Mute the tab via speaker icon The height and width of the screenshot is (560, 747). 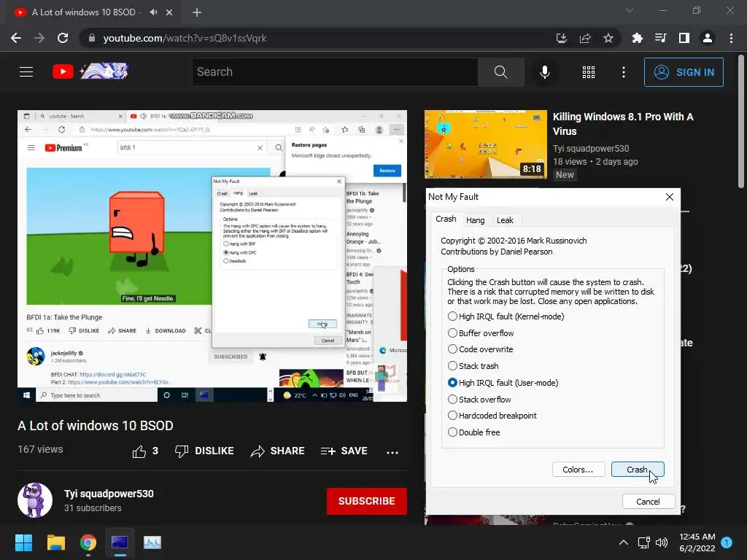(153, 12)
